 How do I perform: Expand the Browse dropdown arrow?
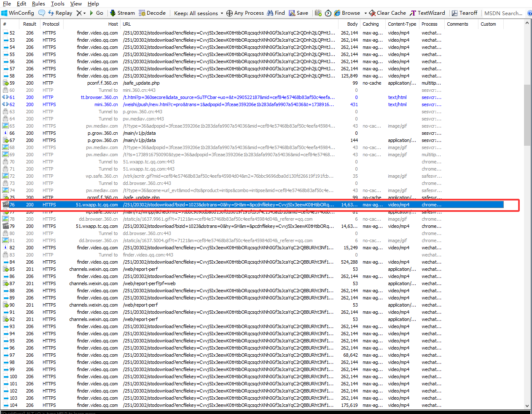point(365,13)
